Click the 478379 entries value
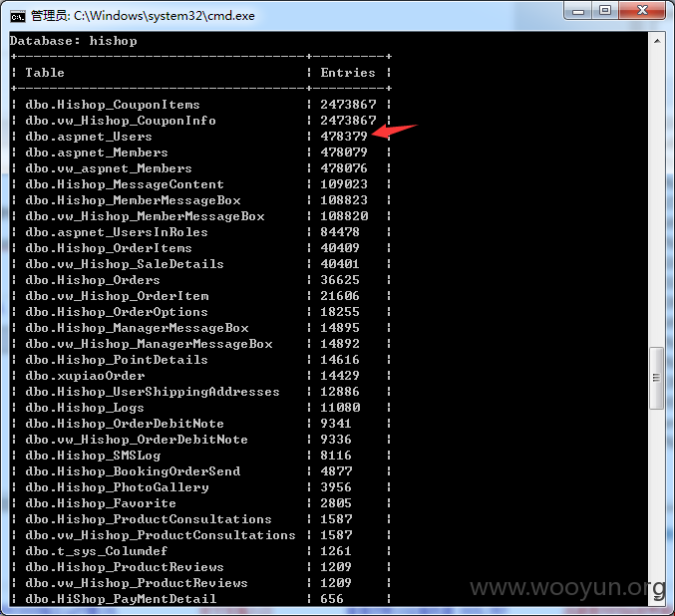675x616 pixels. (x=344, y=137)
